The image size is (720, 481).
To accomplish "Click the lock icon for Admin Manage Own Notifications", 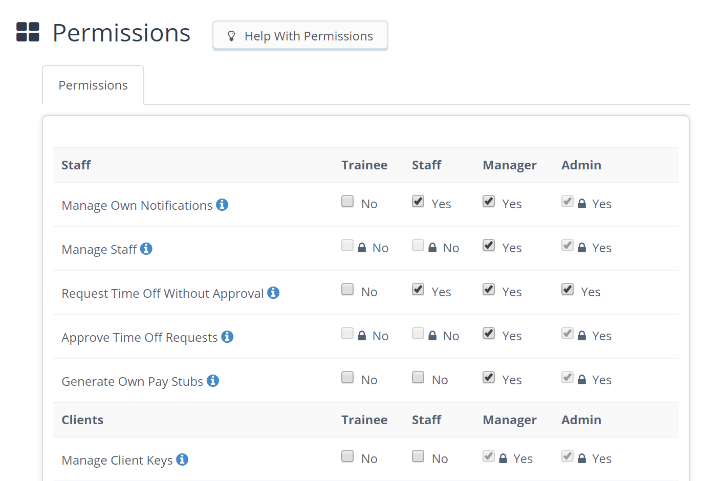I will click(x=582, y=203).
